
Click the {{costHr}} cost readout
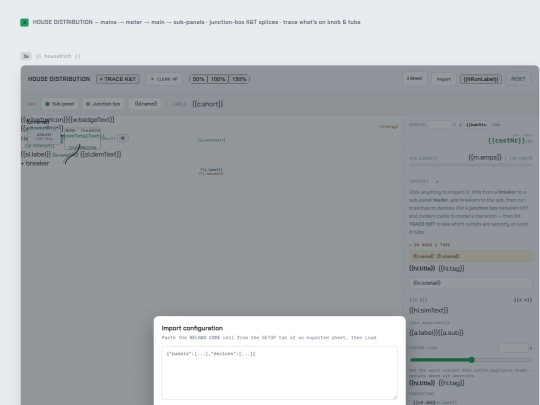point(506,141)
